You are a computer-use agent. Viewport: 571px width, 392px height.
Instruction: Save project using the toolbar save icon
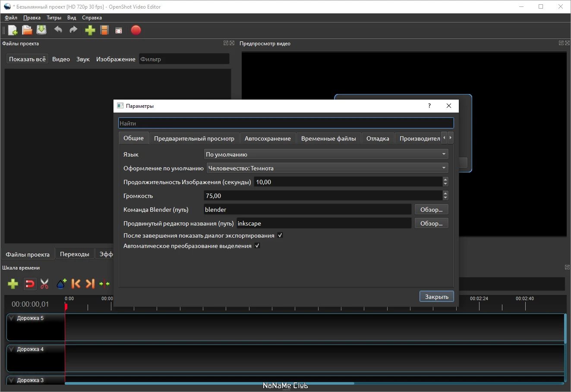41,30
